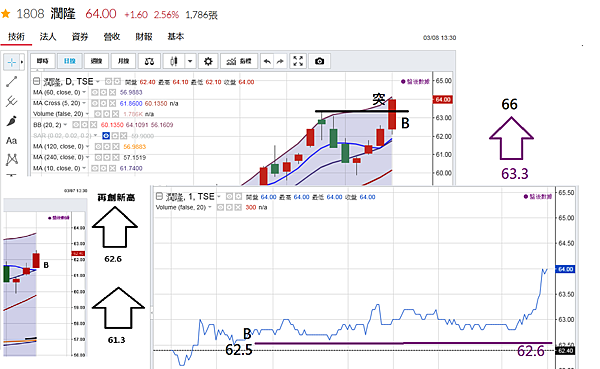The height and width of the screenshot is (369, 600).
Task: Pick the brush drawing tool
Action: [12, 121]
